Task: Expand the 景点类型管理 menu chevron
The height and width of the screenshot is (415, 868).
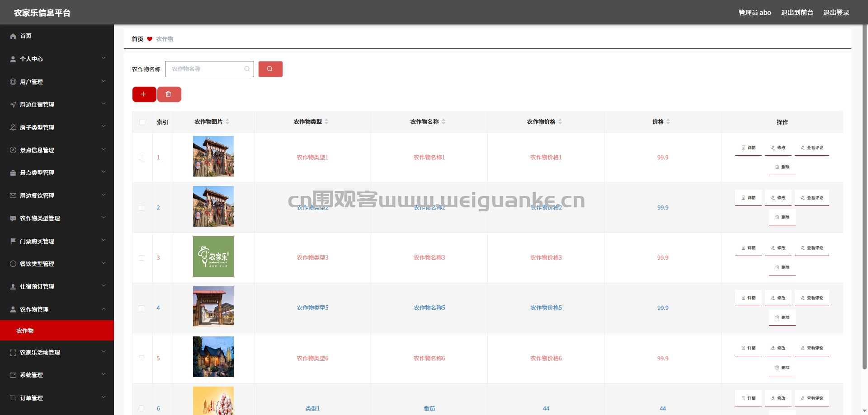Action: [104, 172]
